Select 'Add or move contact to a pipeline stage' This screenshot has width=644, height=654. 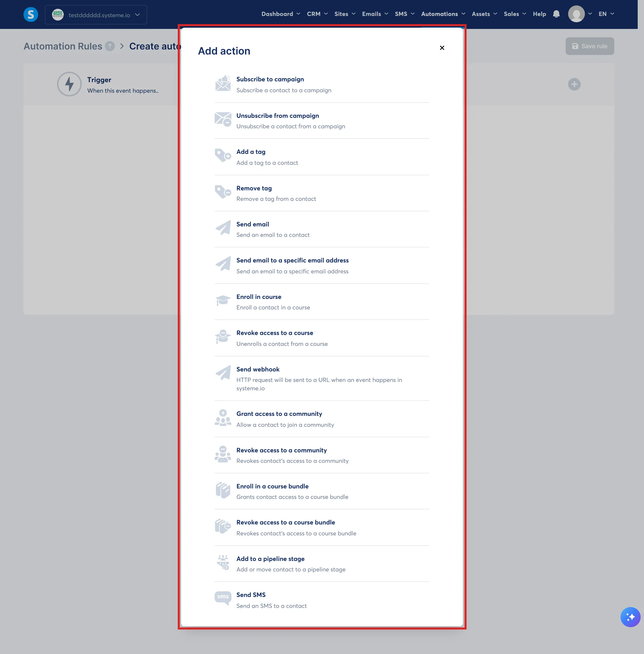point(291,569)
